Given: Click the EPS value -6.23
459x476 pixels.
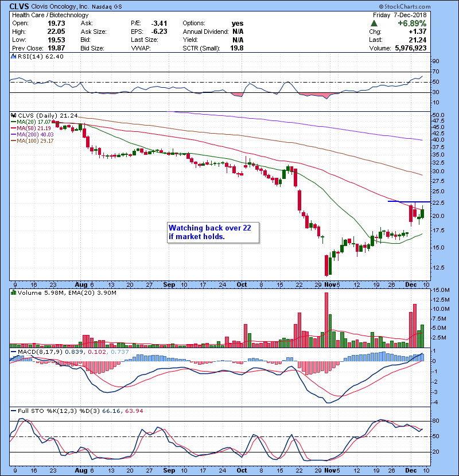Looking at the screenshot, I should click(159, 32).
